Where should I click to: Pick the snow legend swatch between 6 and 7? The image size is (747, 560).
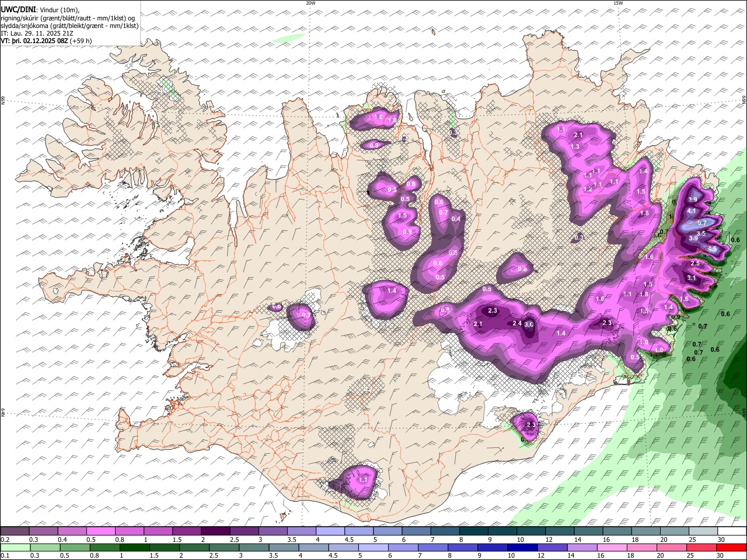pos(416,531)
